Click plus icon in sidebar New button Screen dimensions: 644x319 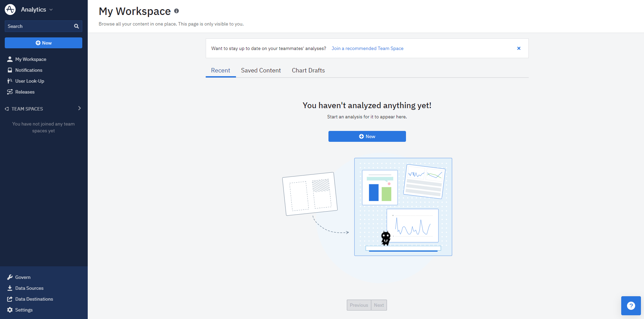38,43
